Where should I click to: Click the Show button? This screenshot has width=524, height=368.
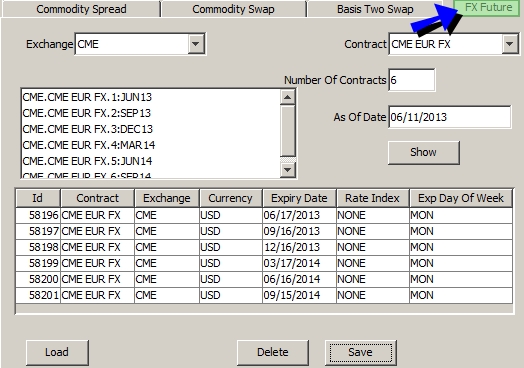tap(423, 152)
